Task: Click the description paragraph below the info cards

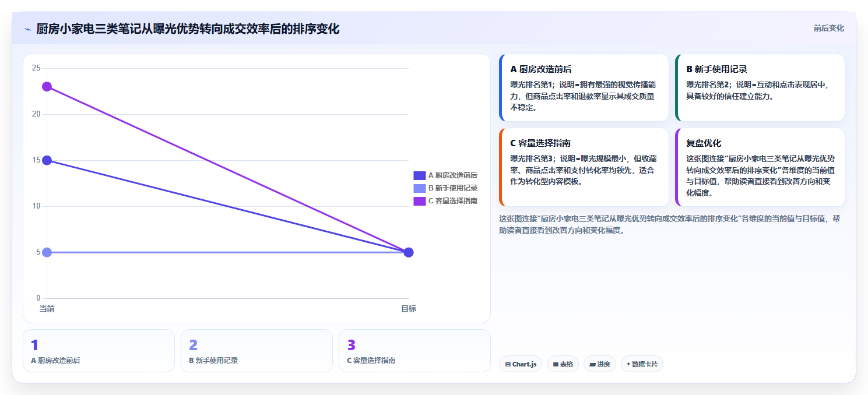Action: tap(670, 224)
